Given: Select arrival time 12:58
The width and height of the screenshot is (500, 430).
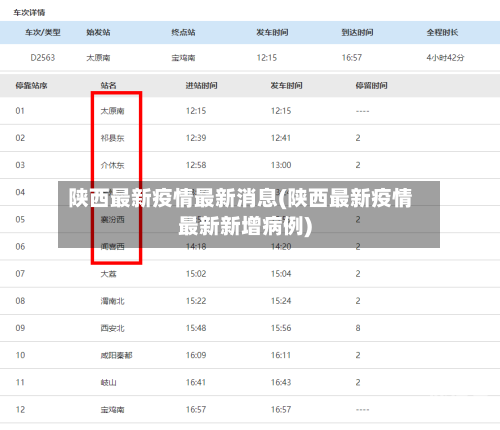Looking at the screenshot, I should [196, 165].
